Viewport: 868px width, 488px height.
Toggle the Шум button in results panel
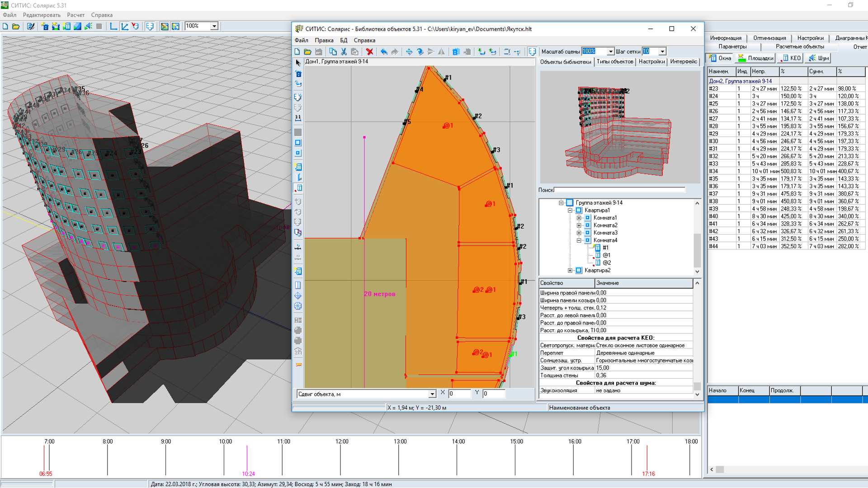(819, 58)
